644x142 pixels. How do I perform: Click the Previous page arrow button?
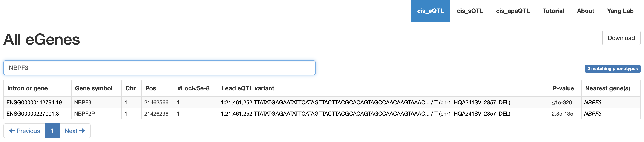25,131
